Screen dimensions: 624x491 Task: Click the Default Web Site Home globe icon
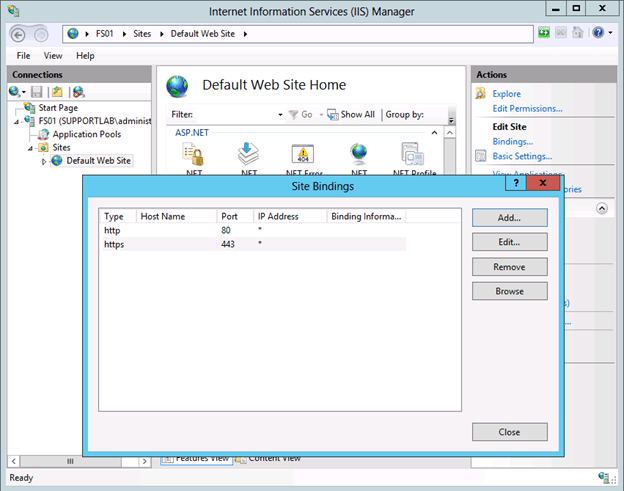177,86
